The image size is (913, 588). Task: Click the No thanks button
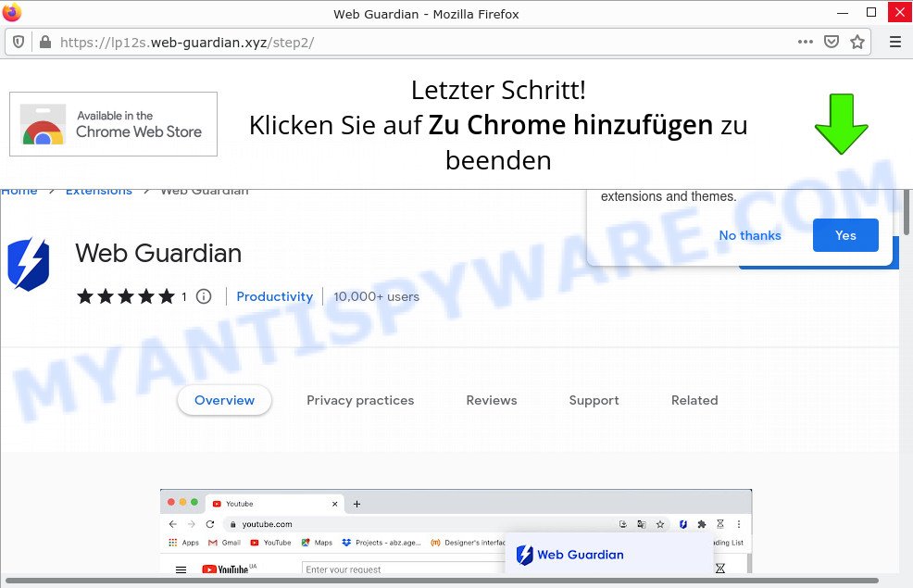[750, 235]
